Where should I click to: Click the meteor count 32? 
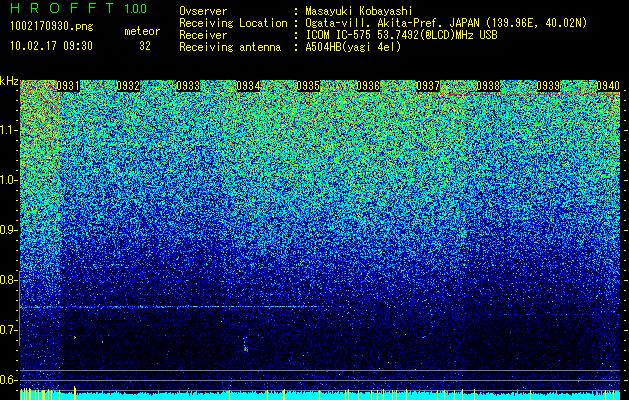coord(145,46)
